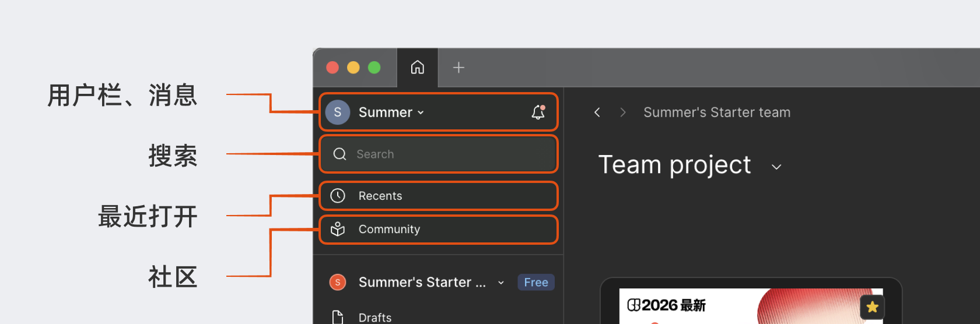Open notifications via the bell icon
Viewport: 980px width, 324px height.
point(538,112)
